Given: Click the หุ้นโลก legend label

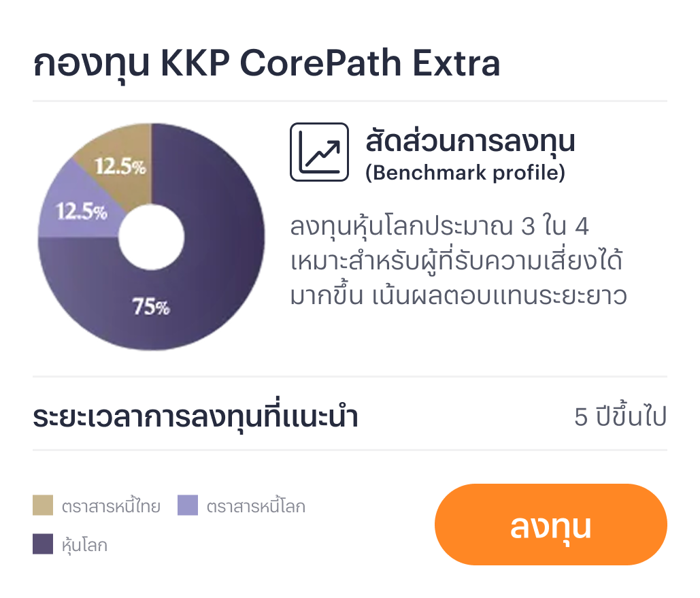Looking at the screenshot, I should 84,545.
